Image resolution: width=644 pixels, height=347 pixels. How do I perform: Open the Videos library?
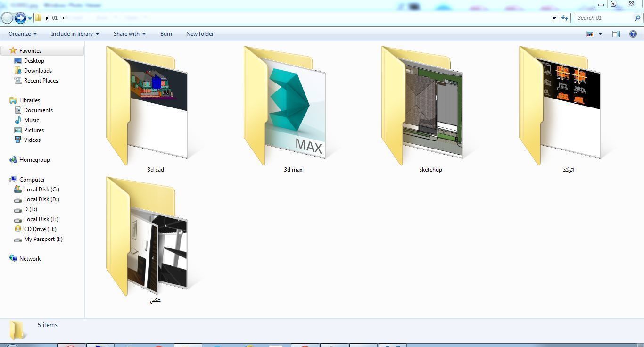pos(32,140)
